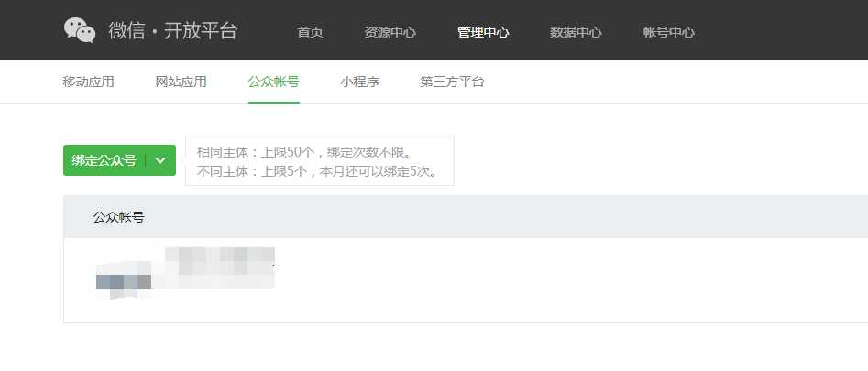
Task: Open 数据中心 from the top navigation
Action: coord(576,32)
